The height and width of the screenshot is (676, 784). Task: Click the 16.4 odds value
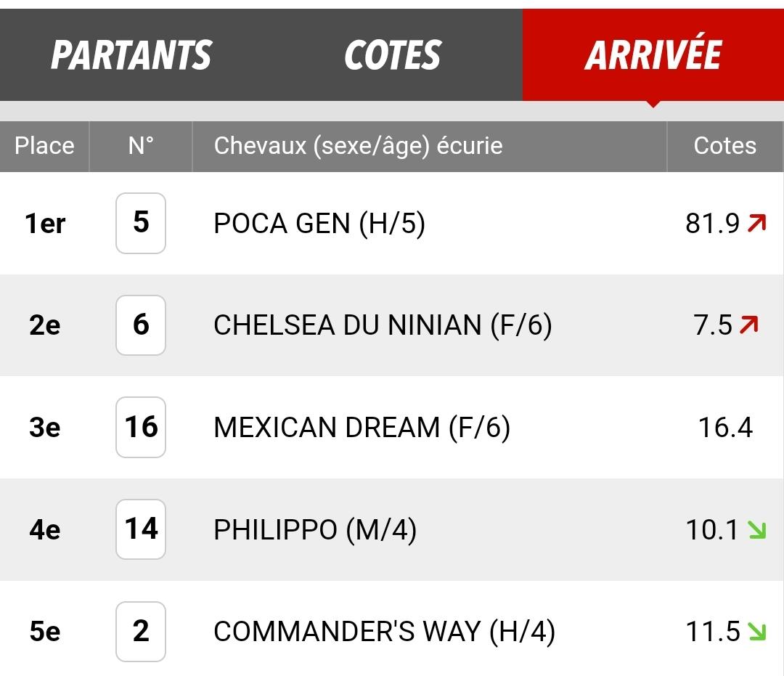[x=725, y=428]
